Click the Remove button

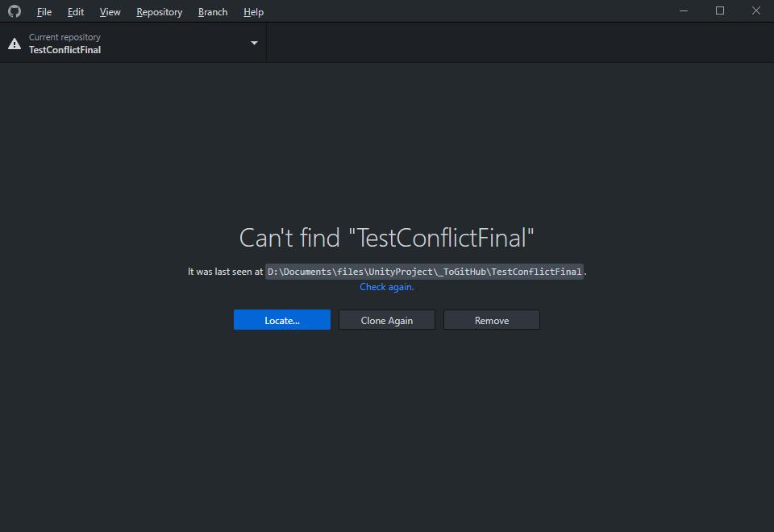pos(492,320)
